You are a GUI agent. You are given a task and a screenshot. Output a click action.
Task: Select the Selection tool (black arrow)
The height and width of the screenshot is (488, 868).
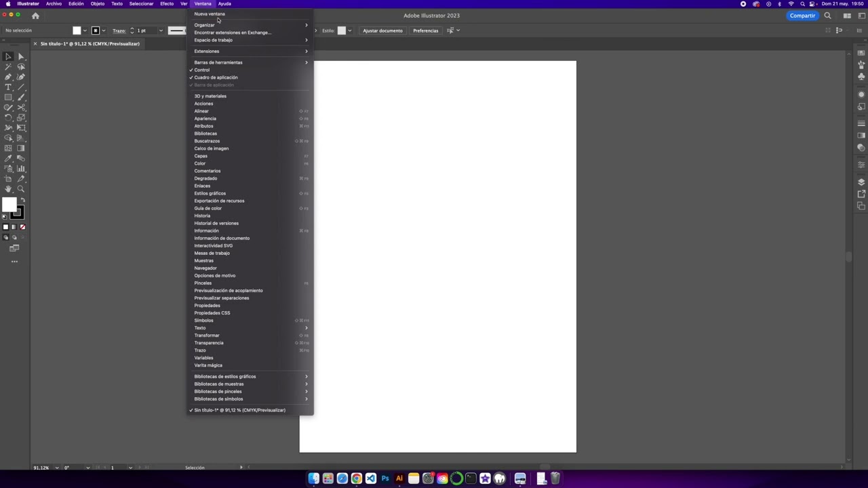point(8,57)
